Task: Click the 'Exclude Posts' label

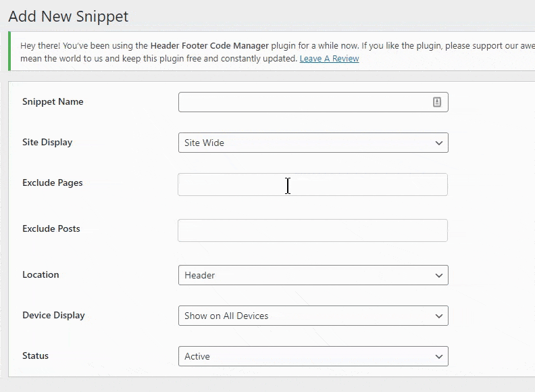Action: pyautogui.click(x=51, y=229)
